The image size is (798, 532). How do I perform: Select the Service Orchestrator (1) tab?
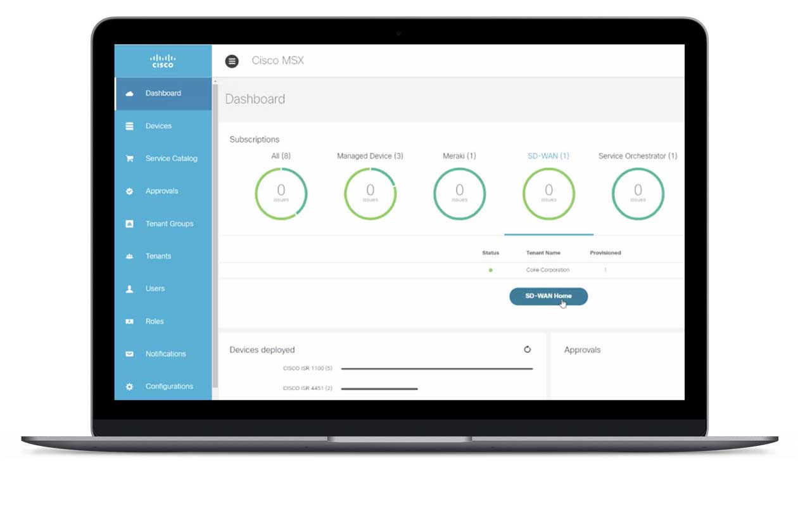[x=636, y=156]
